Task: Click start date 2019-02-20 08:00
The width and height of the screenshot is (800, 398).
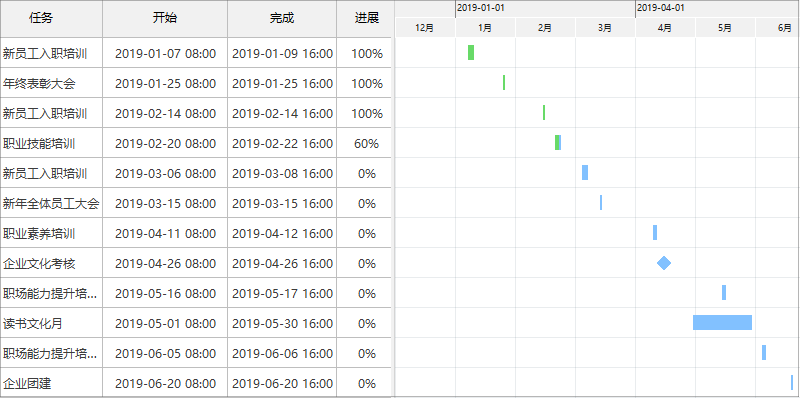Action: [x=165, y=143]
